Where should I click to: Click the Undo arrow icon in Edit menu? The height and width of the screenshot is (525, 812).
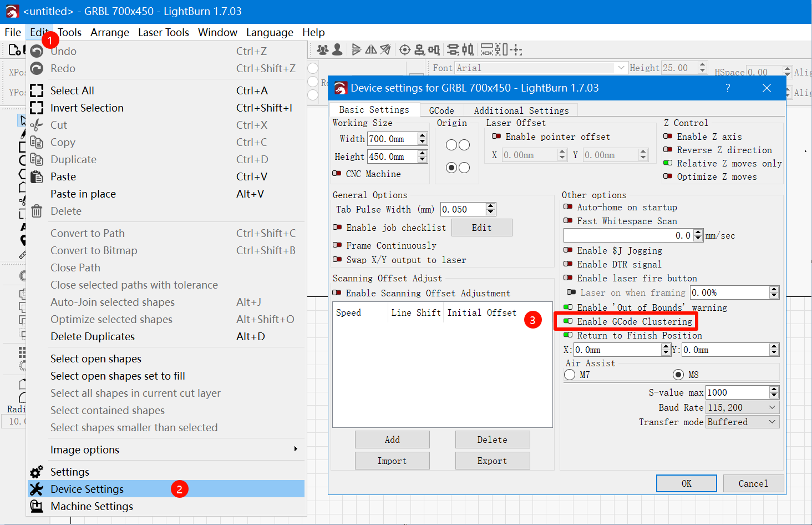pos(37,51)
